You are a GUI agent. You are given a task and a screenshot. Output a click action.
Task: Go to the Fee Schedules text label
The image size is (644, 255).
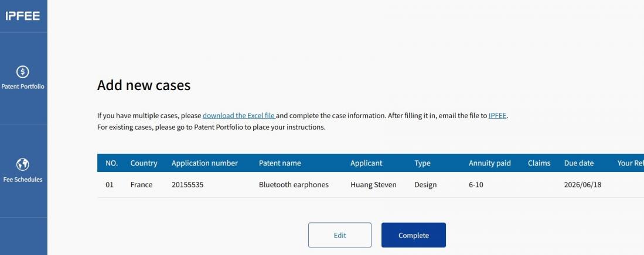[23, 180]
